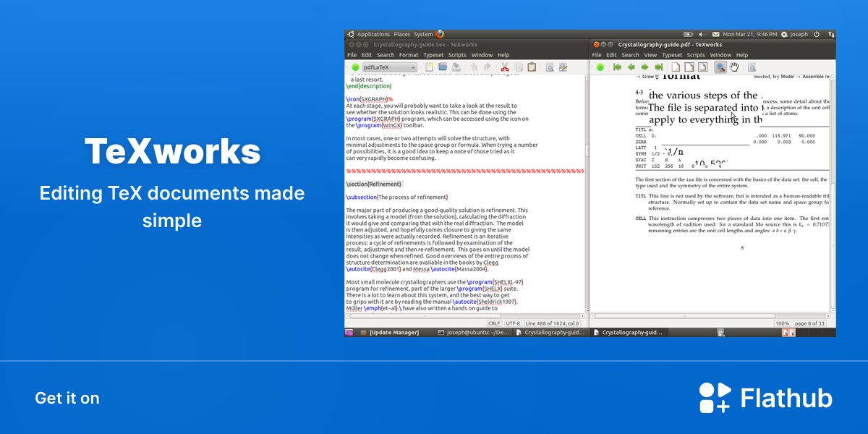Click the Save icon in editor toolbar
Viewport: 868px width, 434px height.
(456, 67)
